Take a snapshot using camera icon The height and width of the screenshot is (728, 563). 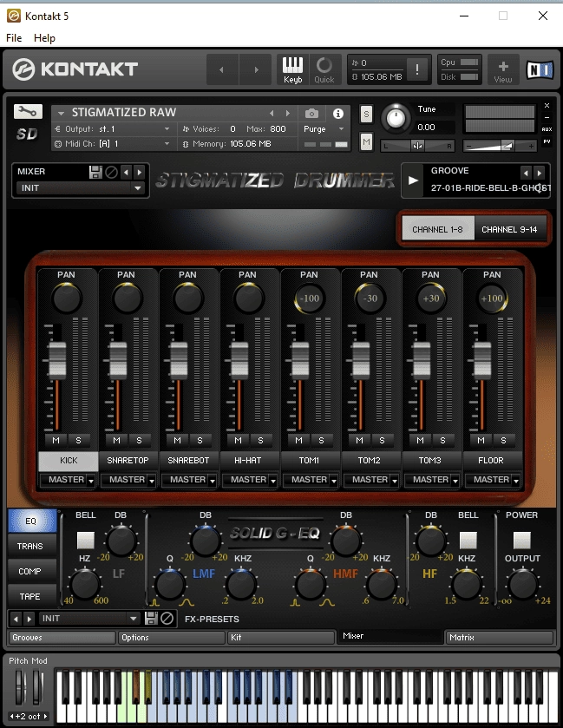tap(312, 114)
